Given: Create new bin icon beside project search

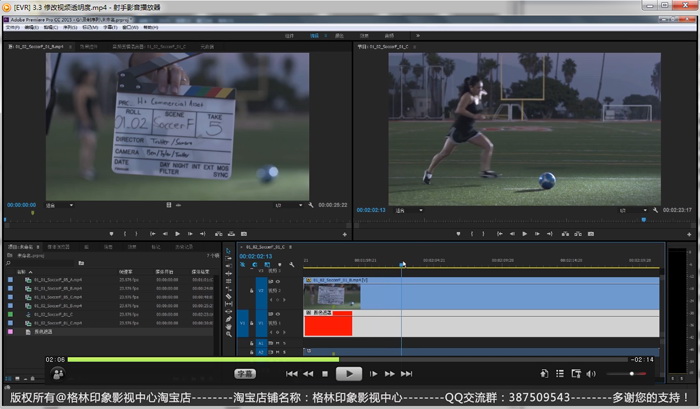Looking at the screenshot, I should pyautogui.click(x=81, y=263).
